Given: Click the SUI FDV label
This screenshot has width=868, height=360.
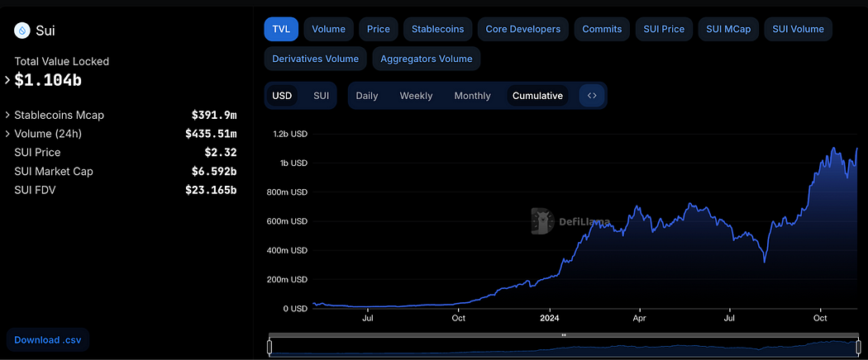Looking at the screenshot, I should click(35, 190).
